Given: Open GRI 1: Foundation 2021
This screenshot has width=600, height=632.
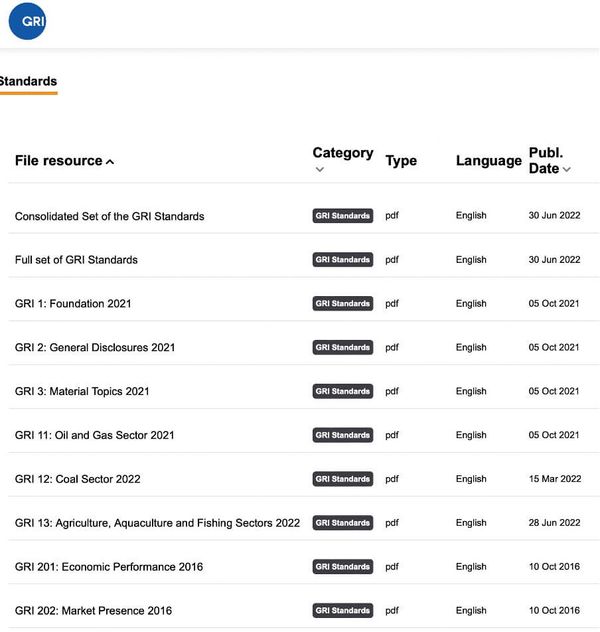Looking at the screenshot, I should tap(73, 304).
